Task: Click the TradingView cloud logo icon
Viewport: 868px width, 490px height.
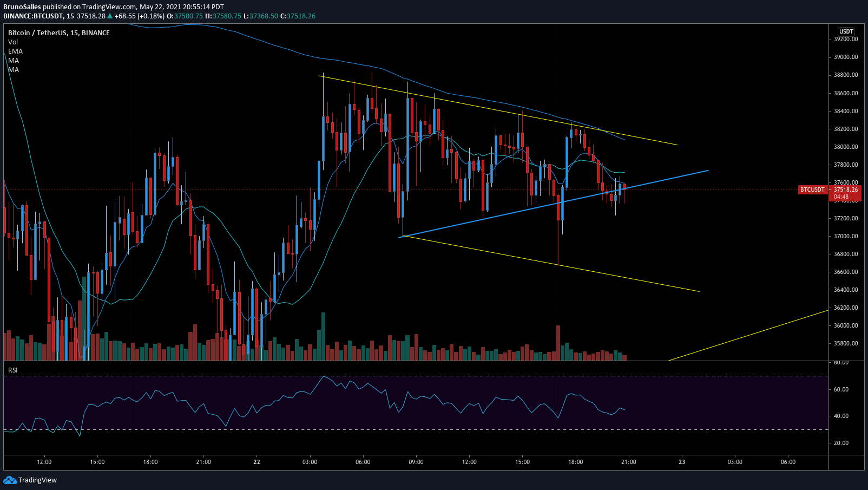Action: 10,480
